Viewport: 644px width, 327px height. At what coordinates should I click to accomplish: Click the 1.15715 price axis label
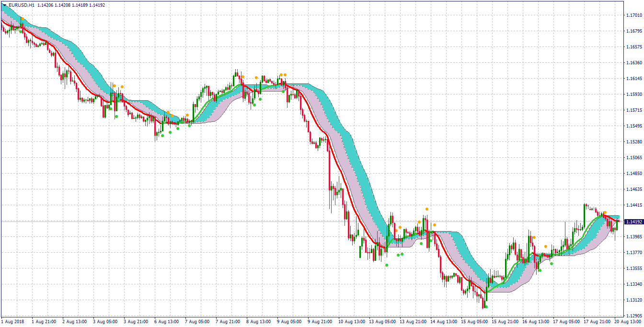click(634, 110)
